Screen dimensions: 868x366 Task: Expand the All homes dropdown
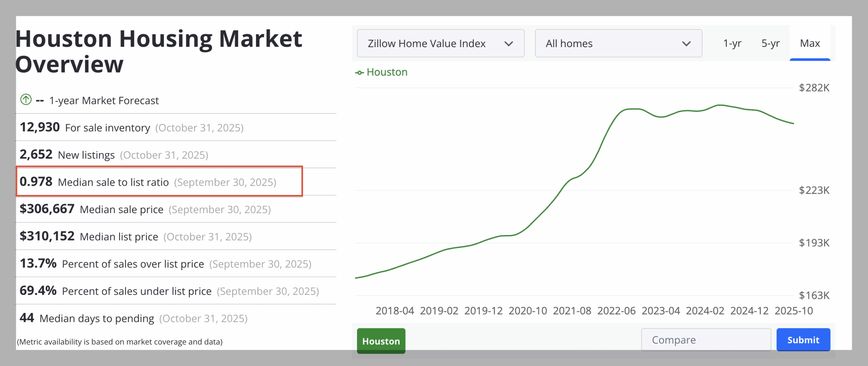(618, 43)
